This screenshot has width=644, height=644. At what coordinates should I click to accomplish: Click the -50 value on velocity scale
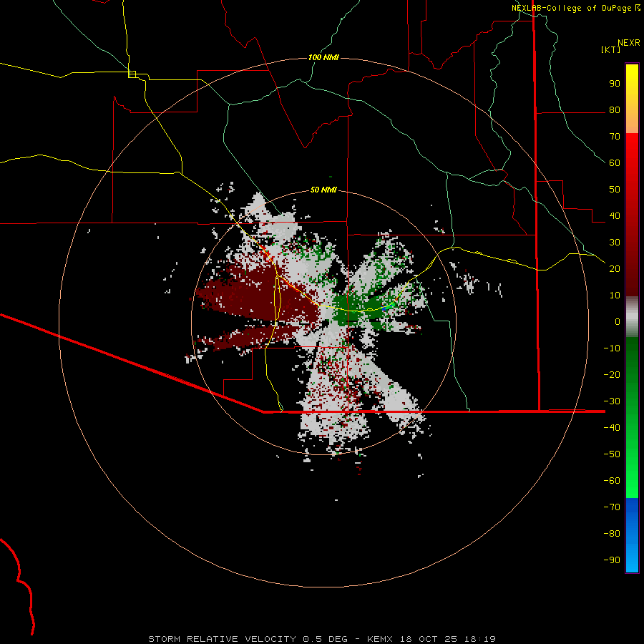point(612,454)
